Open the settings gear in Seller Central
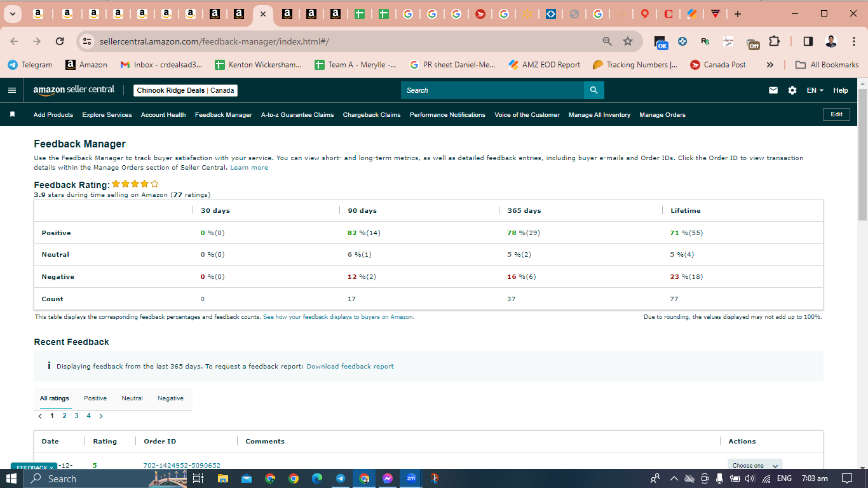Viewport: 868px width, 488px height. click(792, 90)
